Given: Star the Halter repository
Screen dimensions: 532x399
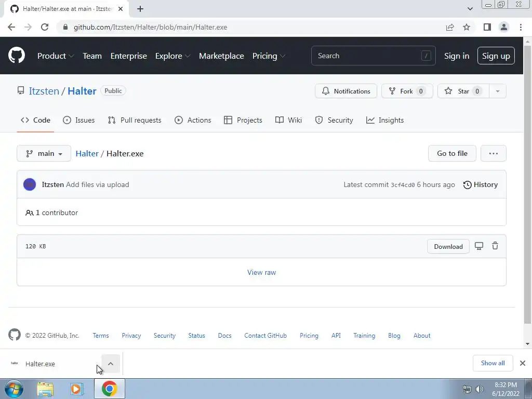Looking at the screenshot, I should pos(463,91).
